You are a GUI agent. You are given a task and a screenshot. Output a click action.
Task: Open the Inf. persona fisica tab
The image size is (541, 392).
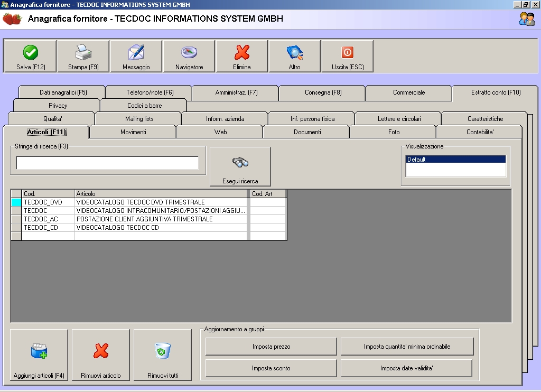coord(312,119)
